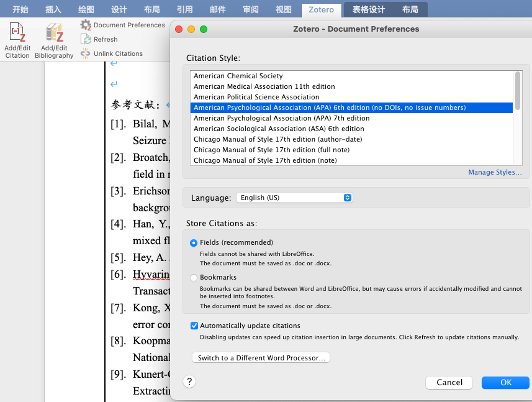This screenshot has height=402, width=532.
Task: Select the Bookmarks radio button
Action: coord(194,278)
